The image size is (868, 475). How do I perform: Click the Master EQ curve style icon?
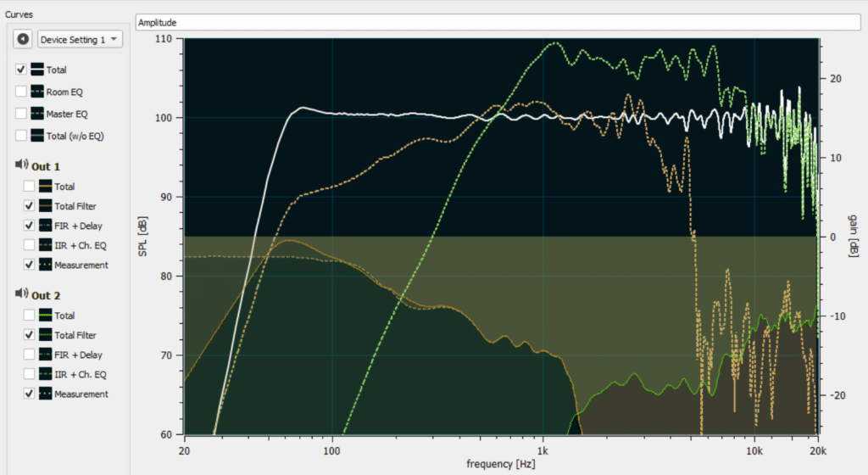pos(37,114)
